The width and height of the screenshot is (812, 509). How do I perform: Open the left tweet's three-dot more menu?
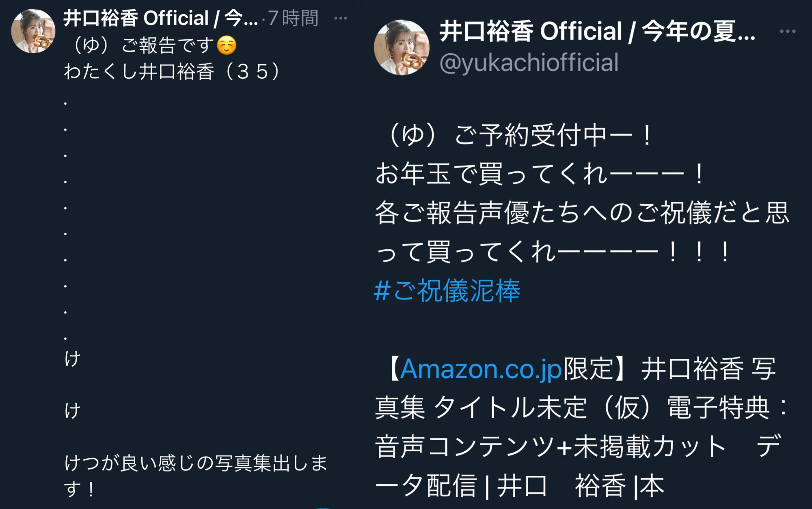click(340, 18)
